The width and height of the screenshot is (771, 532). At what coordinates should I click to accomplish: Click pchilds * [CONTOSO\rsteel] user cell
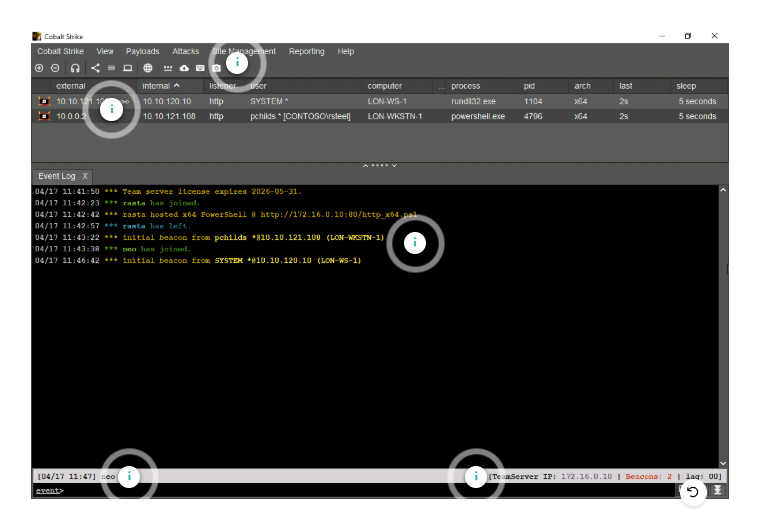[300, 117]
